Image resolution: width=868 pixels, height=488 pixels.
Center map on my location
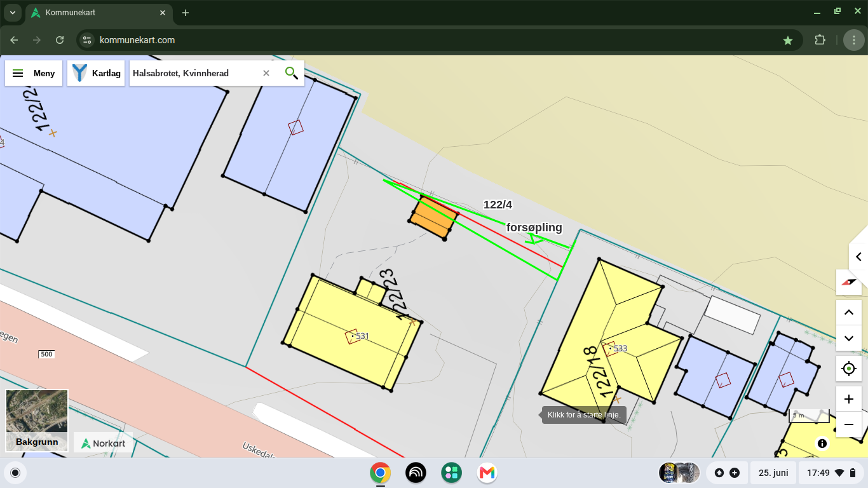[849, 369]
